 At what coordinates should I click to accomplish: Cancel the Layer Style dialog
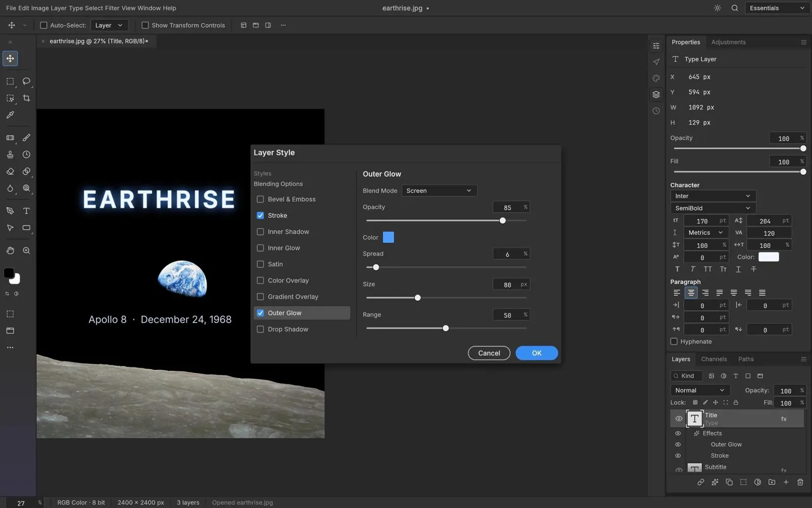tap(489, 353)
